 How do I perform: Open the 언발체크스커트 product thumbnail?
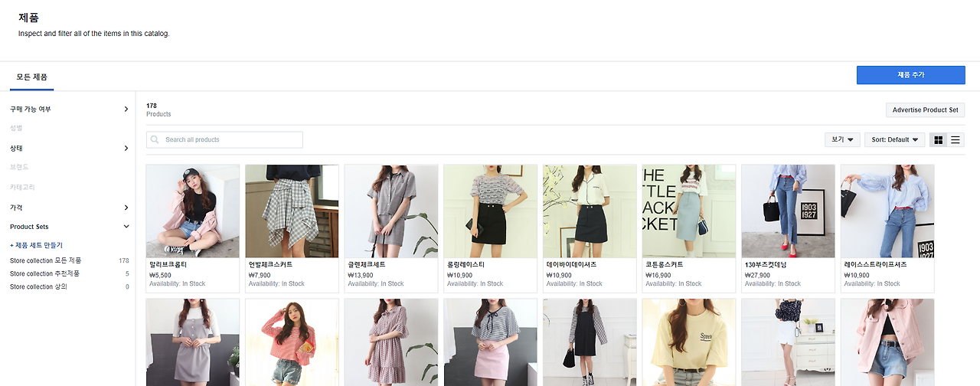pyautogui.click(x=292, y=211)
